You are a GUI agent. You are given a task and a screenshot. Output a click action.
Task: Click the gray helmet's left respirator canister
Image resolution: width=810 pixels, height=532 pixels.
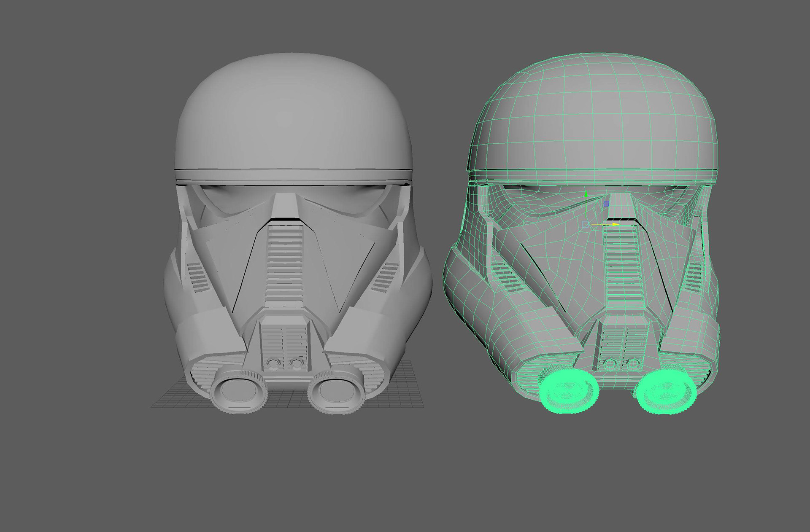239,392
